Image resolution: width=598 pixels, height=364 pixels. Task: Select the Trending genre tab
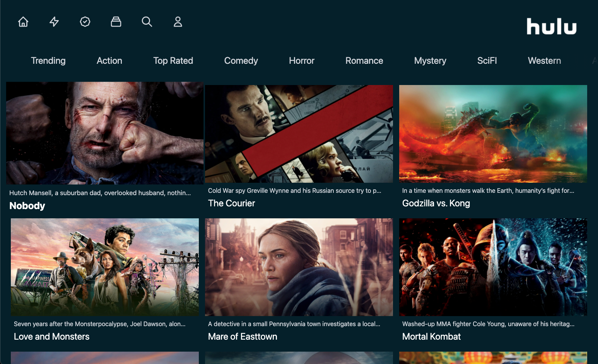48,61
